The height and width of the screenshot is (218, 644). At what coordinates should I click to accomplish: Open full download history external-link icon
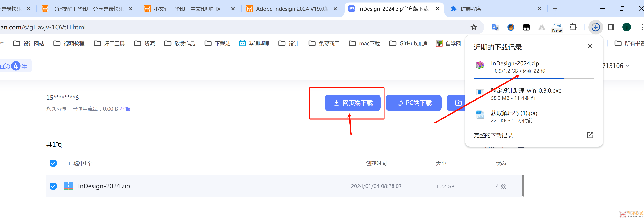pos(590,135)
